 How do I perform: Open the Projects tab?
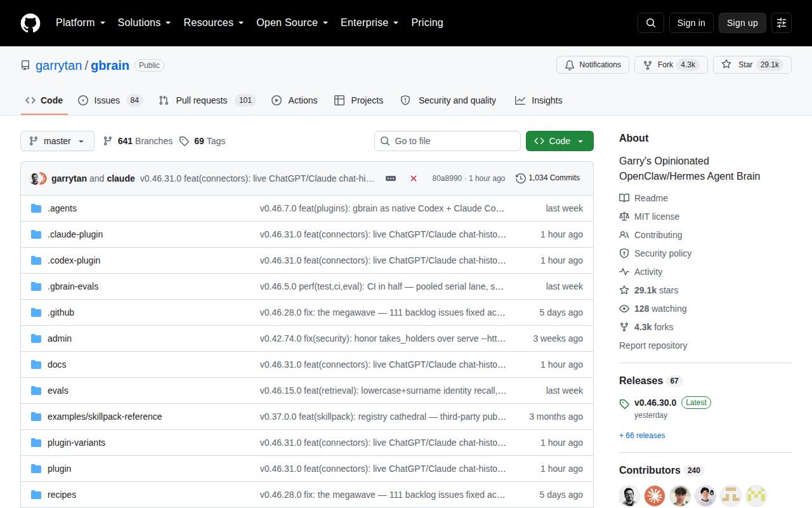[x=358, y=100]
